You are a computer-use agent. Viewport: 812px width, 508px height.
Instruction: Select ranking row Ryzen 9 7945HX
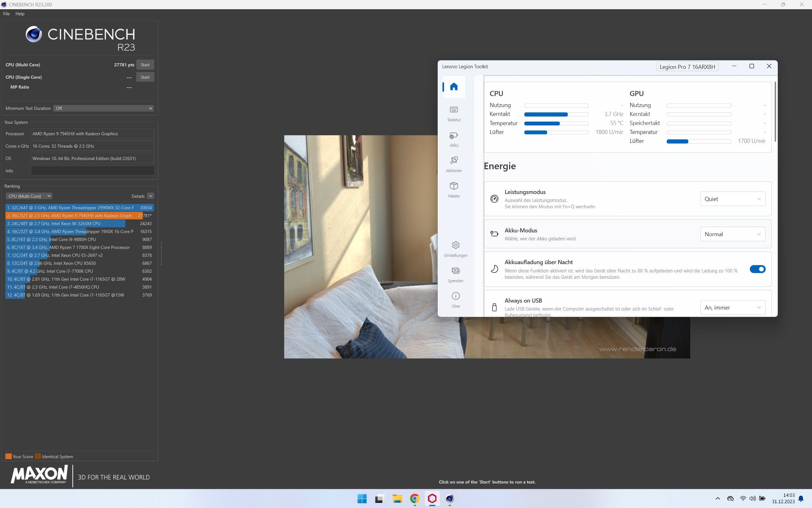coord(80,216)
